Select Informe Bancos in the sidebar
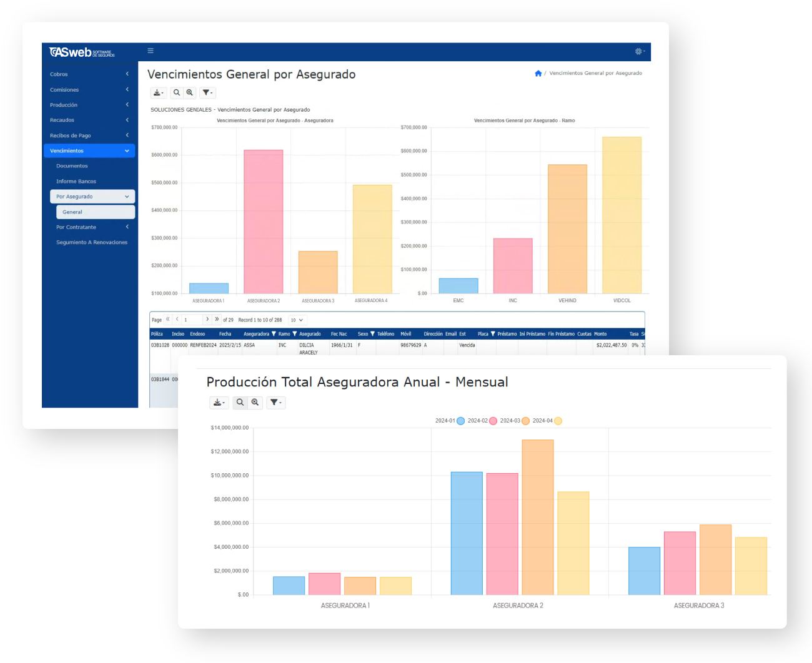The image size is (812, 663). coord(76,182)
